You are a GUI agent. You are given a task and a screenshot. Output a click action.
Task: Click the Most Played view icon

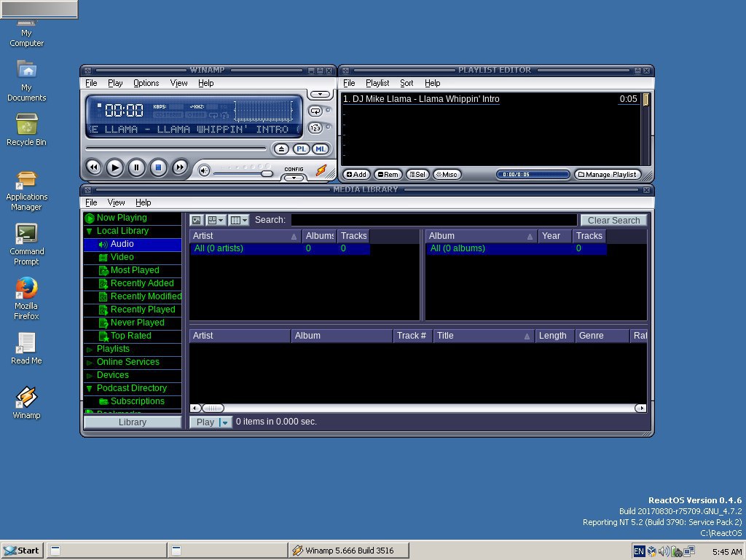[103, 270]
